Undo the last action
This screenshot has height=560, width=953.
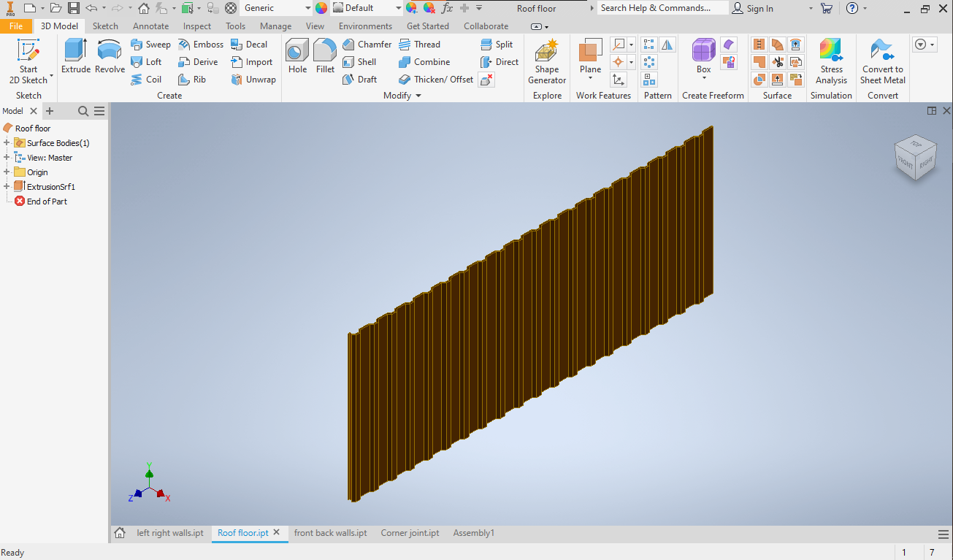coord(91,8)
